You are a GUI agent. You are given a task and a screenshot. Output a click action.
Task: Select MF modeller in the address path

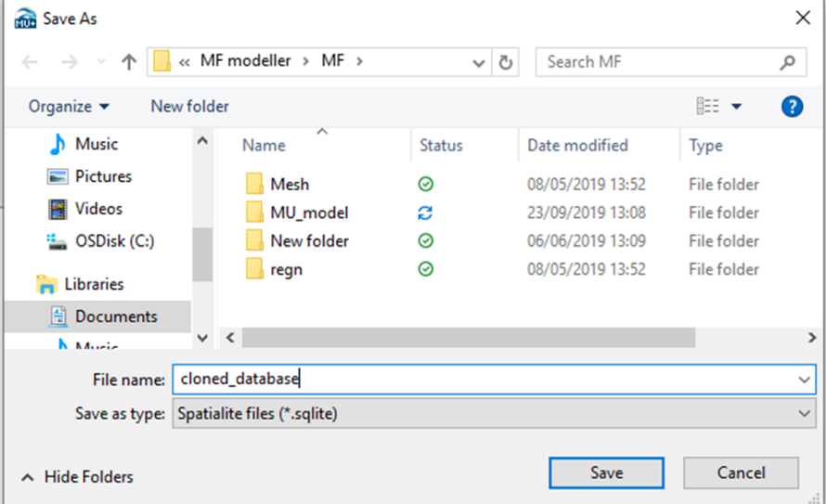click(x=245, y=61)
